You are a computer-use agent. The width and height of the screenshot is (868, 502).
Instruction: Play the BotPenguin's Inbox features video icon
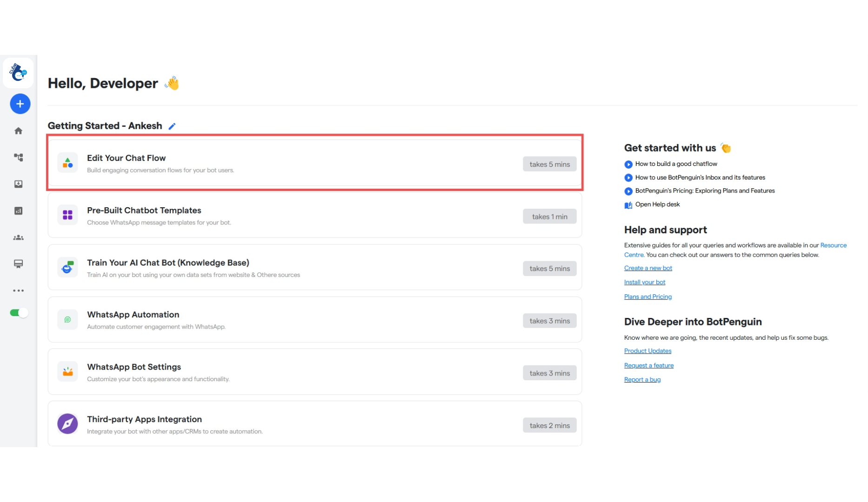point(628,178)
